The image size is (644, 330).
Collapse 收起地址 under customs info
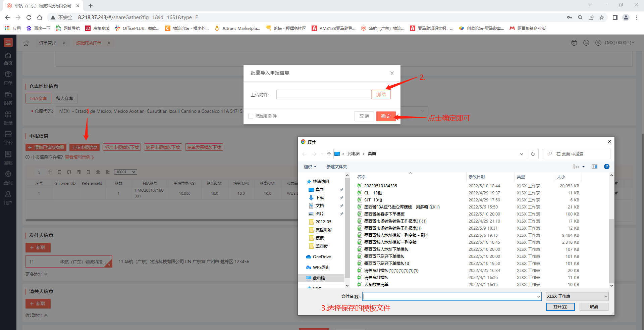pos(37,315)
